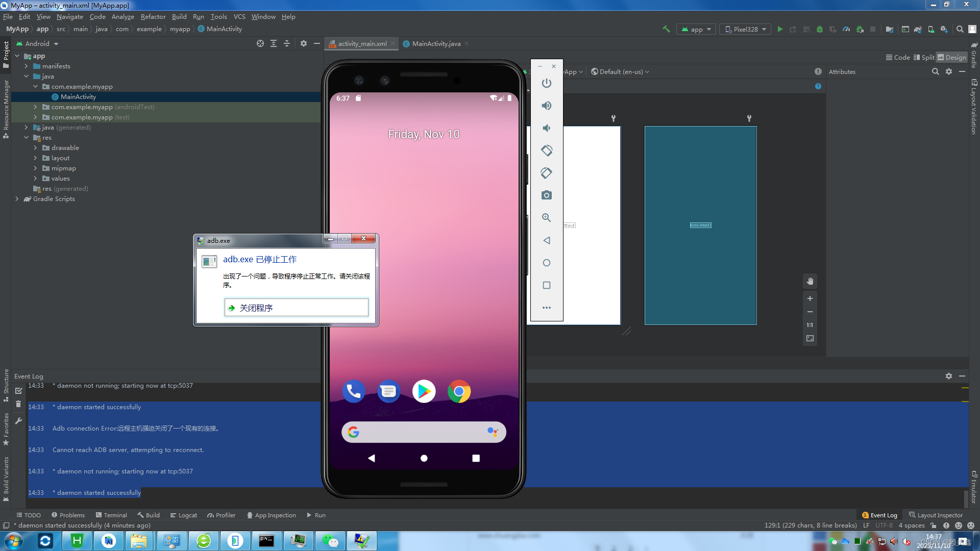
Task: Open the Layout Inspector tool window
Action: (x=936, y=515)
